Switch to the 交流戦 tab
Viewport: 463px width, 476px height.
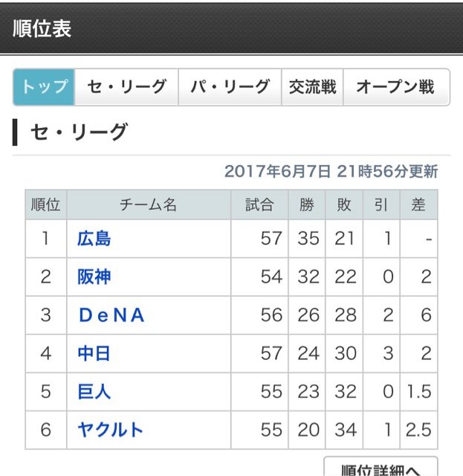pos(312,87)
